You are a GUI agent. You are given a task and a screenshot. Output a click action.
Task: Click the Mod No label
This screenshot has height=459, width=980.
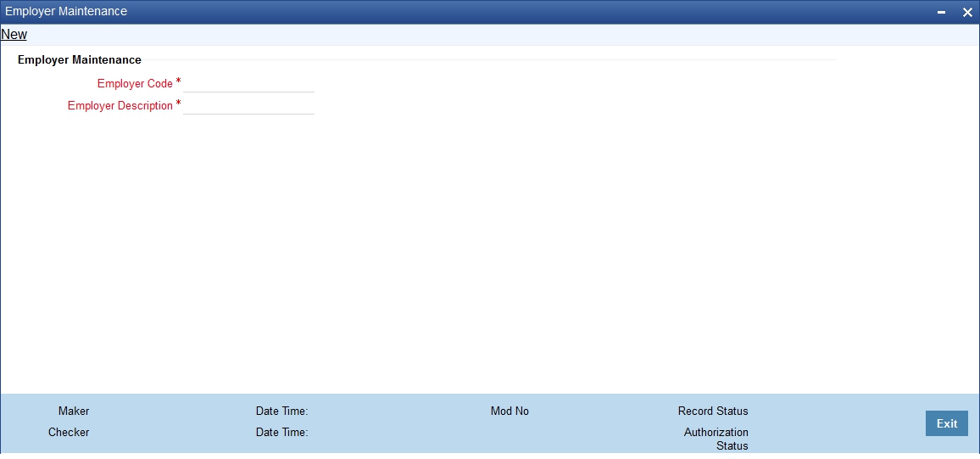(509, 411)
